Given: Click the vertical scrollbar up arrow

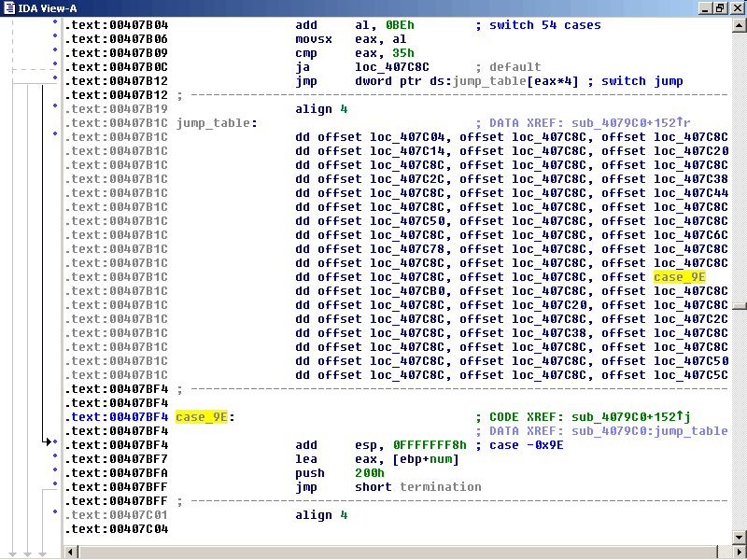Looking at the screenshot, I should 739,24.
